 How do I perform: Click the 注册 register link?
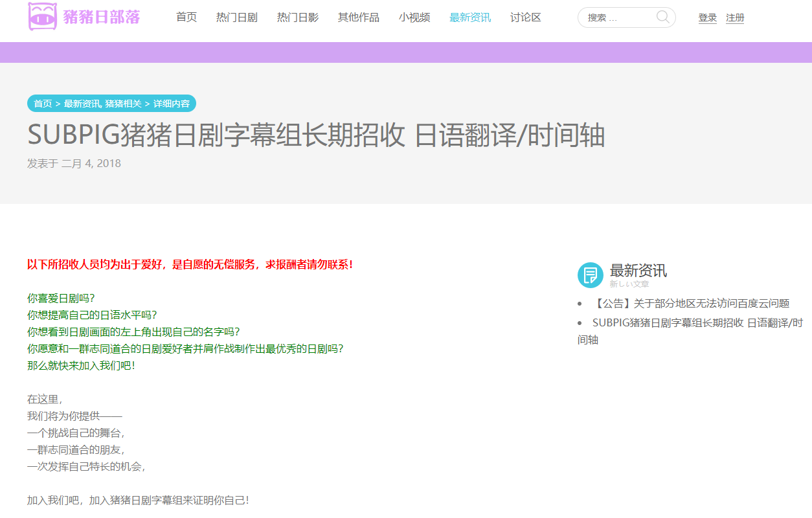735,18
